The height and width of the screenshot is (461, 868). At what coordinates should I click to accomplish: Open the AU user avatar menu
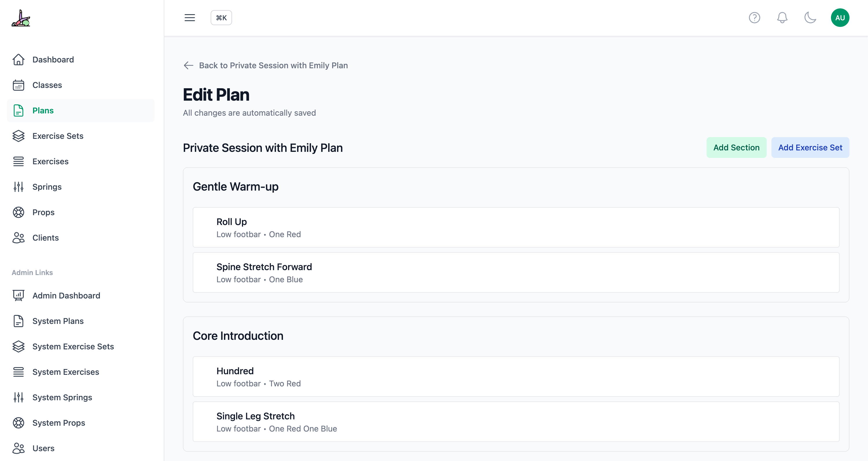tap(840, 18)
